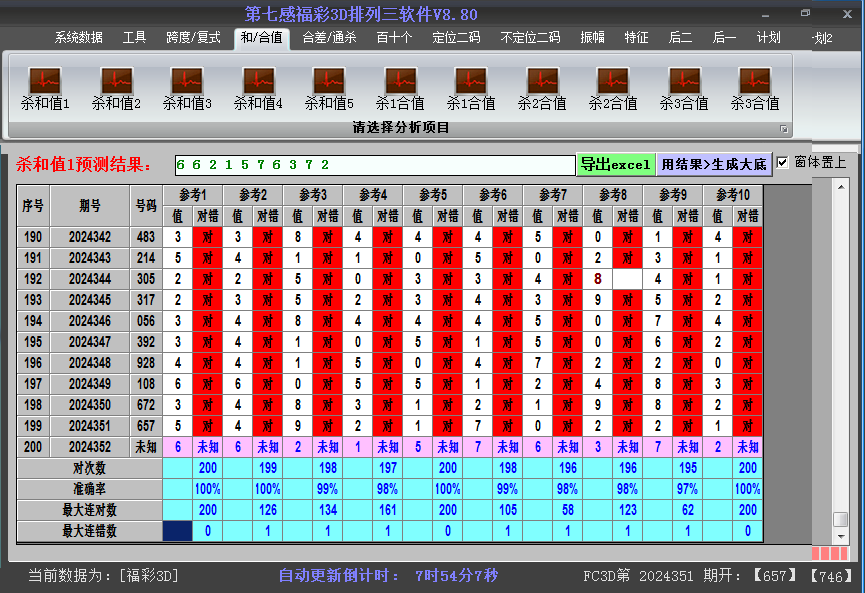This screenshot has height=593, width=865.
Task: Focus the 杀和值1预测结果 output field
Action: point(375,165)
